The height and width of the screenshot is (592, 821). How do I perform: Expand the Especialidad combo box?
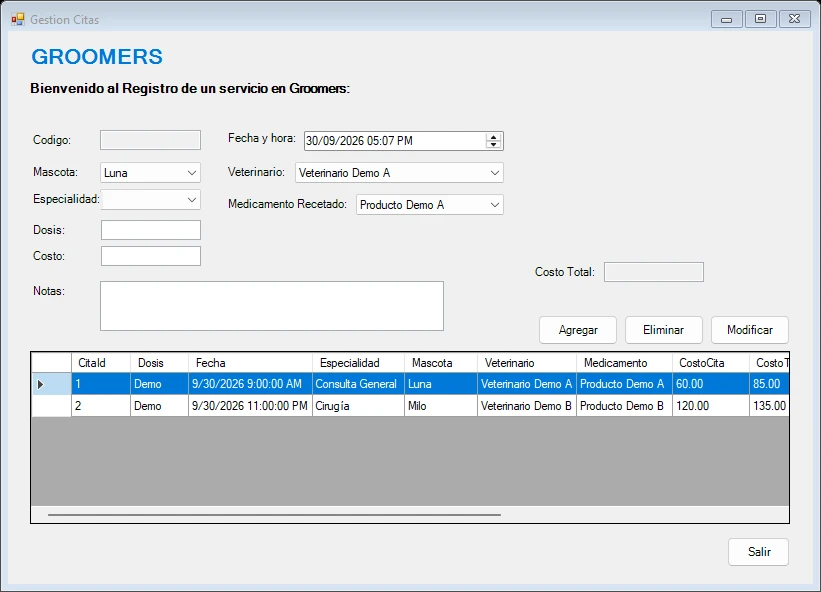150,199
